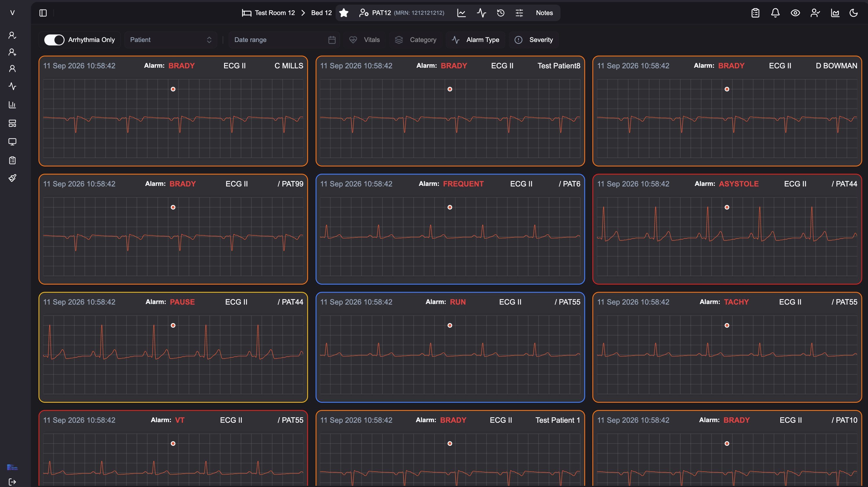
Task: Click the marker dot on TACHY waveform
Action: [727, 325]
